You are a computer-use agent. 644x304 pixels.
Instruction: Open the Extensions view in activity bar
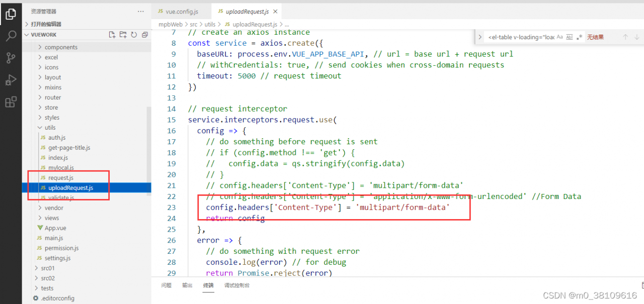(x=11, y=102)
